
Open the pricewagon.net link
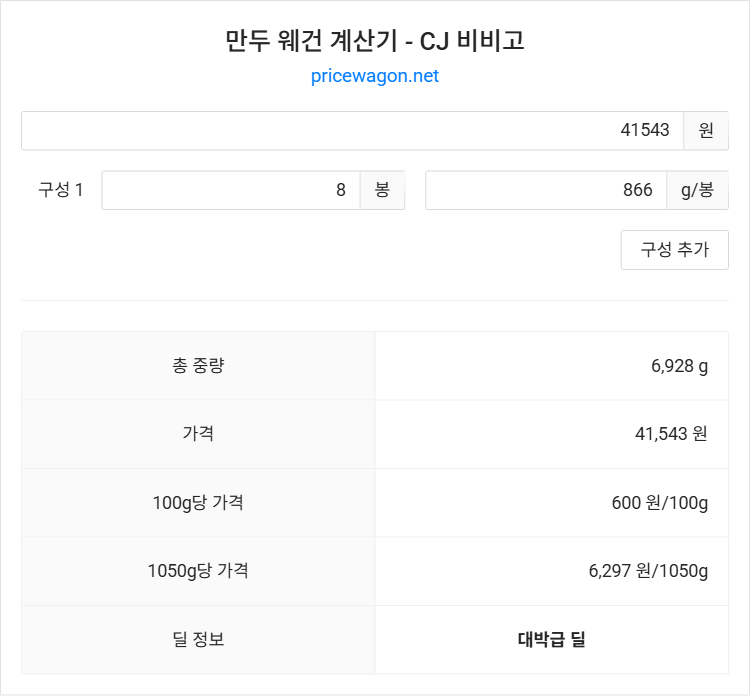click(x=375, y=76)
